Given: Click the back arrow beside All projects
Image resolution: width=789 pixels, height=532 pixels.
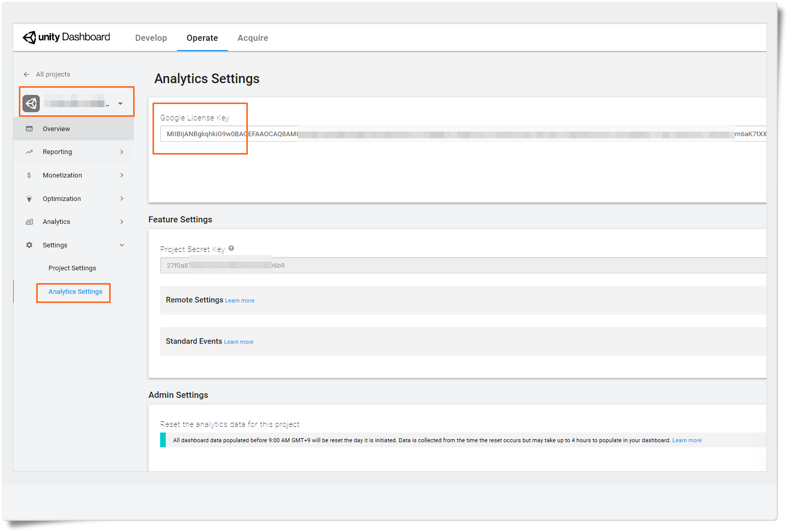Looking at the screenshot, I should coord(27,74).
